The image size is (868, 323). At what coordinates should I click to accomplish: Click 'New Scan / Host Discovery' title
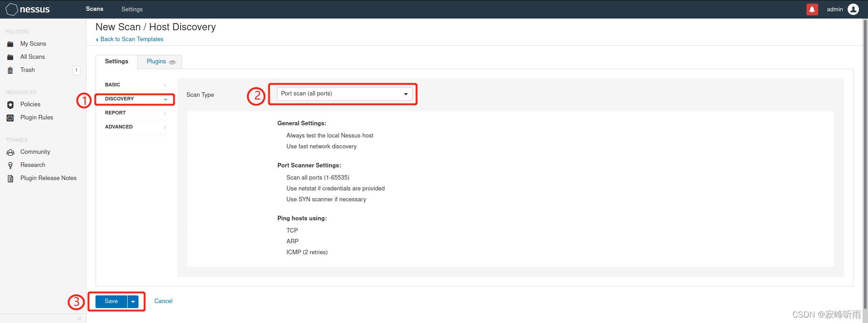tap(156, 27)
